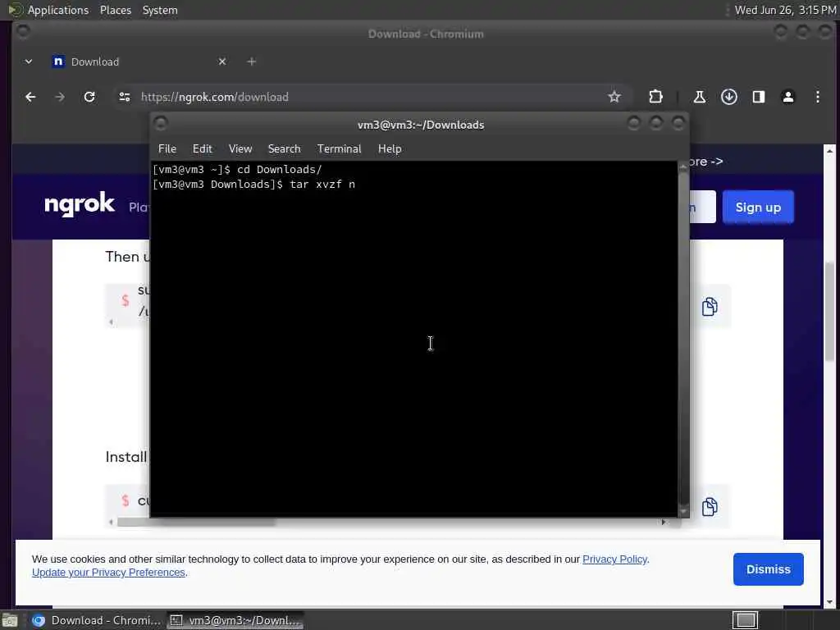Image resolution: width=840 pixels, height=630 pixels.
Task: Close the Download tab
Action: tap(222, 62)
